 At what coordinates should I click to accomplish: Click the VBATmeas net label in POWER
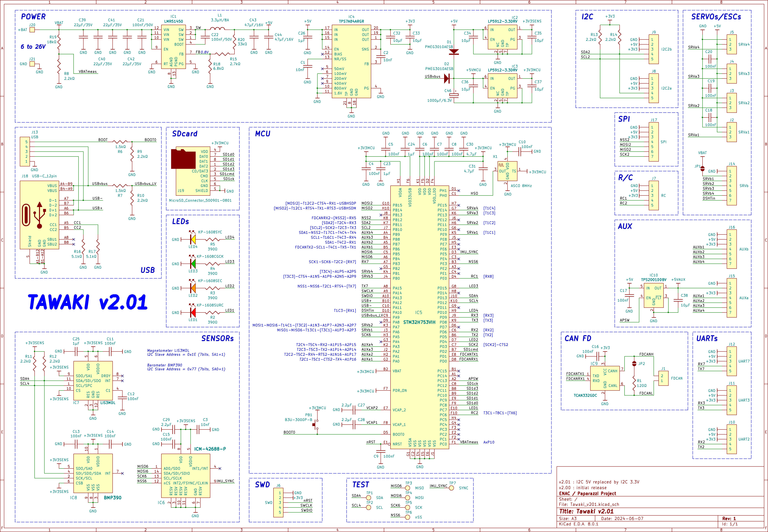(x=88, y=72)
